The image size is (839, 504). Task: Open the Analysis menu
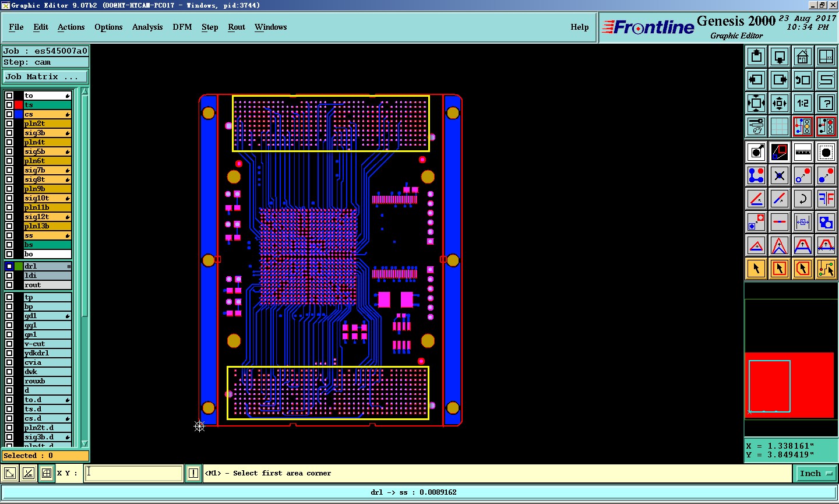click(147, 27)
